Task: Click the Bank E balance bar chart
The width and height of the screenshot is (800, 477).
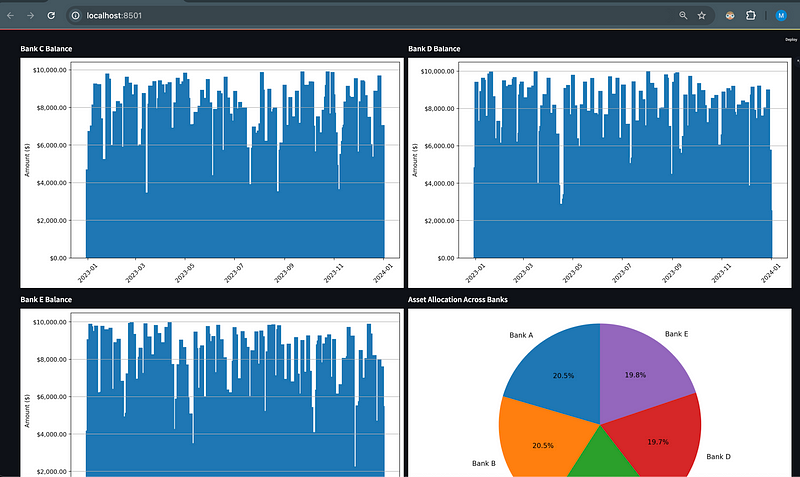Action: pos(212,393)
